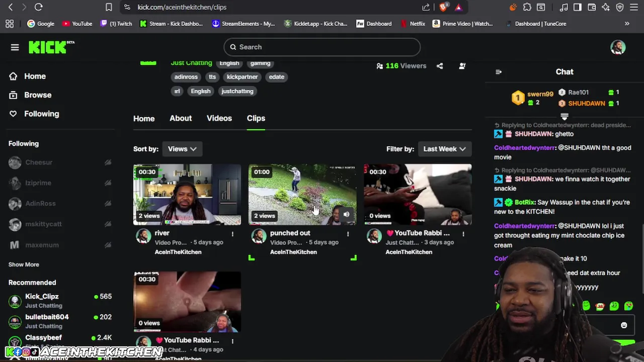The height and width of the screenshot is (362, 644).
Task: Bookmark this page icon
Action: click(109, 7)
